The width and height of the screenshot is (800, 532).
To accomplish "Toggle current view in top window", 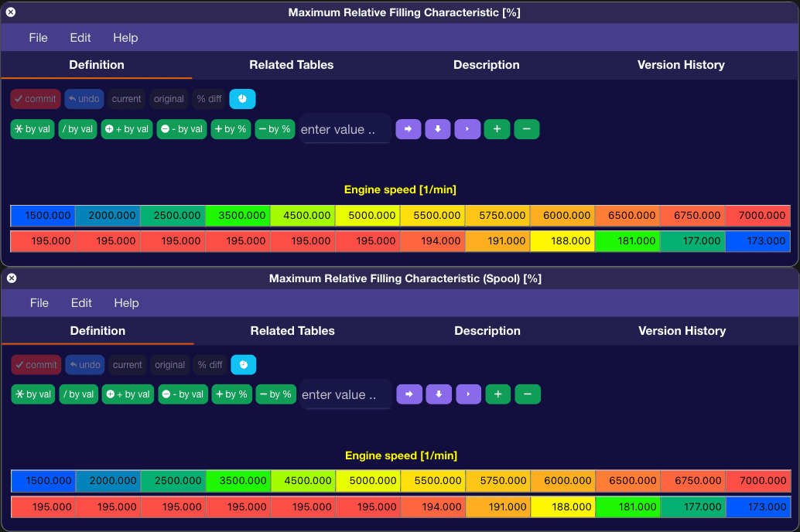I will pyautogui.click(x=127, y=99).
